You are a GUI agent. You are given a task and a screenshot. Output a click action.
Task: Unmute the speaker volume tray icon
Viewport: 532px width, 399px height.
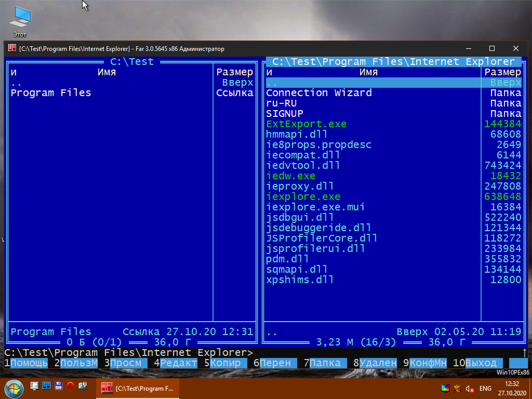pyautogui.click(x=470, y=389)
